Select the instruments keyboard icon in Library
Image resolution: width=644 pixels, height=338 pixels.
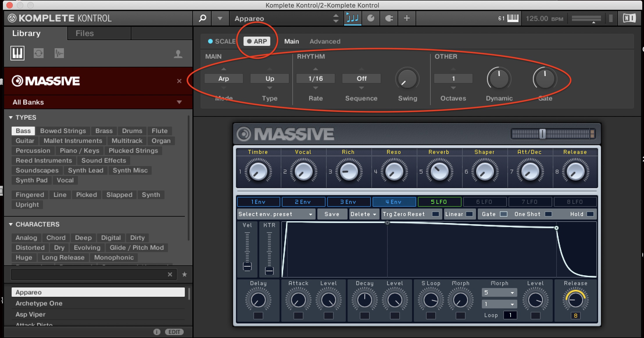pyautogui.click(x=17, y=53)
